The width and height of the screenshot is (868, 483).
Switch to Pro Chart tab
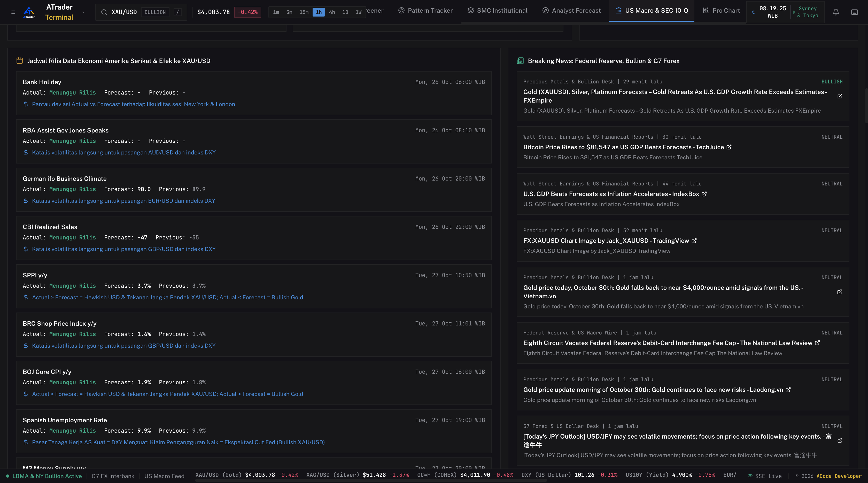point(722,11)
